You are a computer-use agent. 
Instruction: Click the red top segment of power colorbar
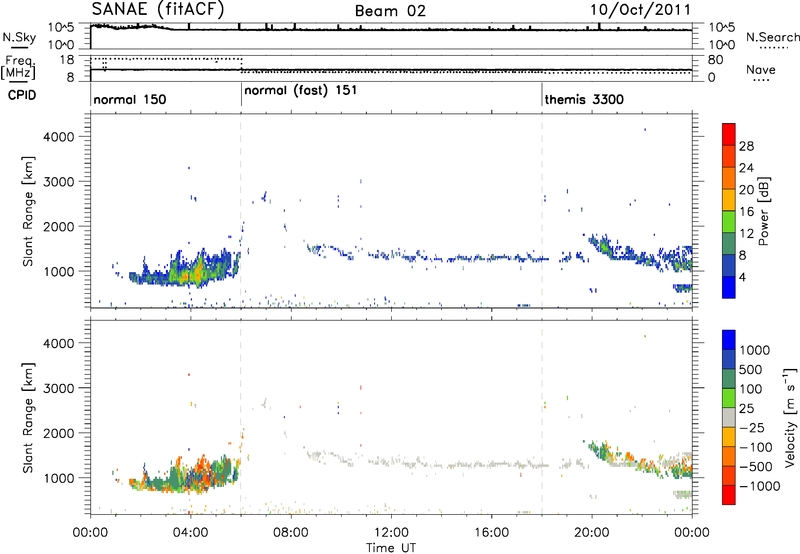tap(729, 134)
